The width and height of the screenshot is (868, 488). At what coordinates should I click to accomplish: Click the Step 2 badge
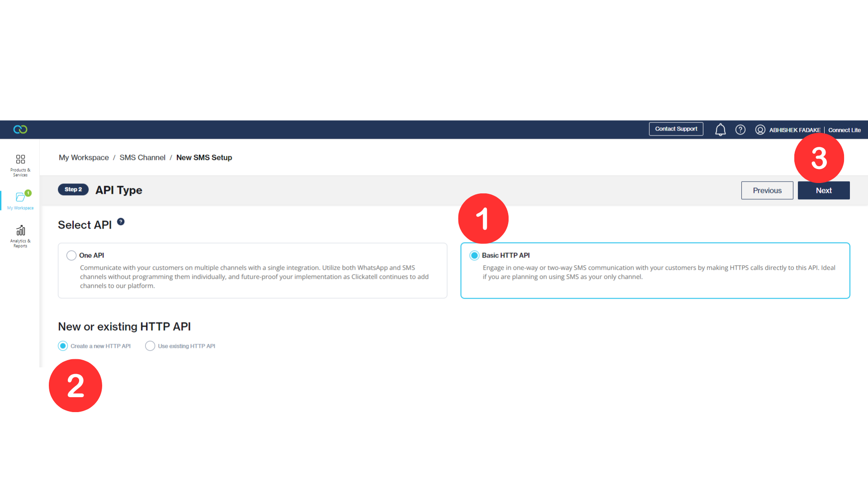(73, 189)
